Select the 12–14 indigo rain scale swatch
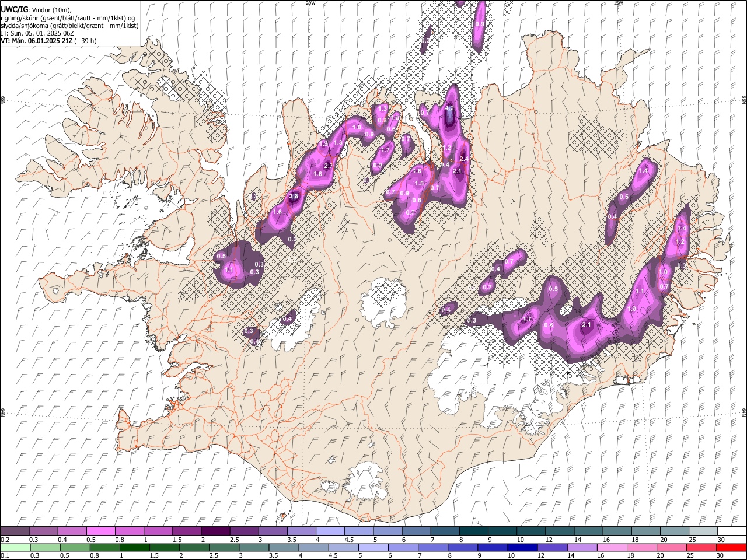 (x=552, y=547)
